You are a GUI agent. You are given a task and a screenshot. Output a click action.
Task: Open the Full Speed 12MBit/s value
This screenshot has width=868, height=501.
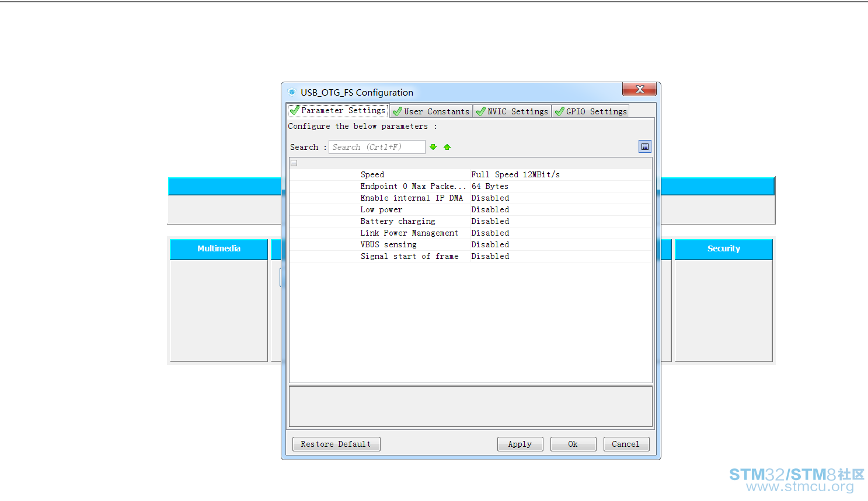[x=515, y=174]
